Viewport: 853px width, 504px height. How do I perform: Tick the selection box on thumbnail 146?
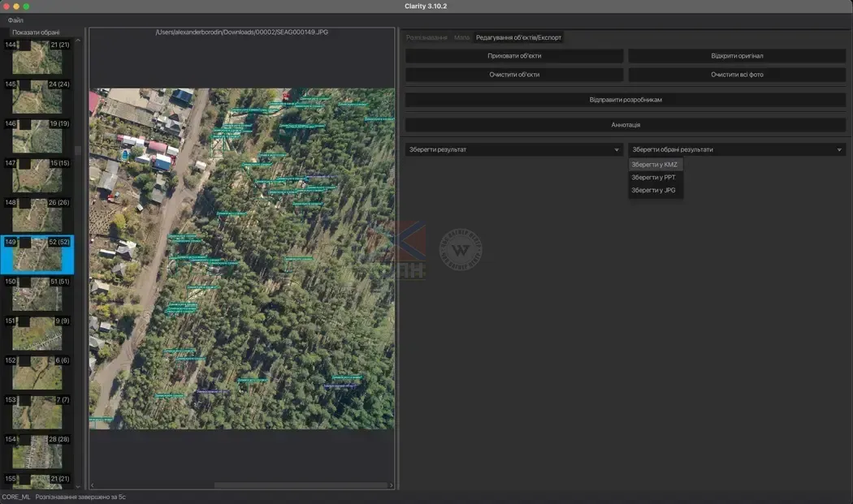pos(24,124)
